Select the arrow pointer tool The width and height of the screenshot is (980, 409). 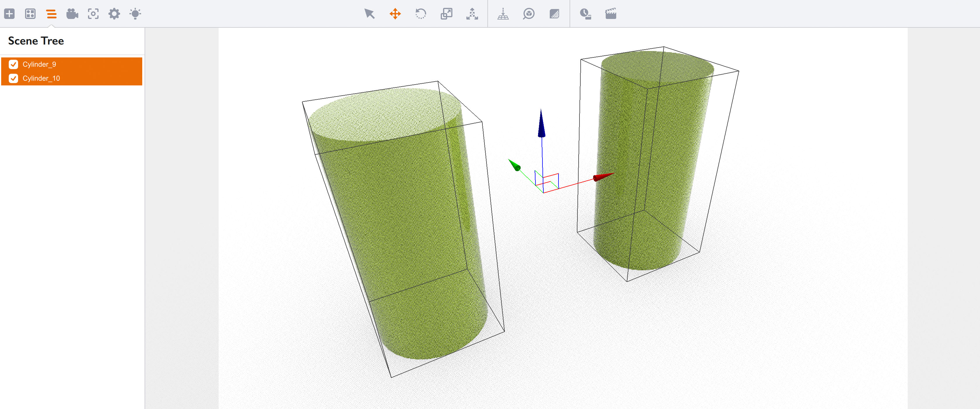[x=369, y=14]
